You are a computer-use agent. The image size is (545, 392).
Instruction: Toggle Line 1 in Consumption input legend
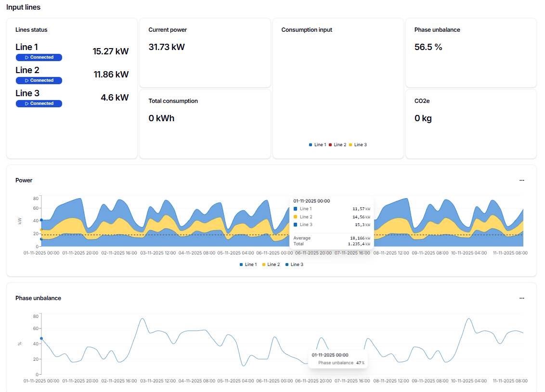point(318,145)
